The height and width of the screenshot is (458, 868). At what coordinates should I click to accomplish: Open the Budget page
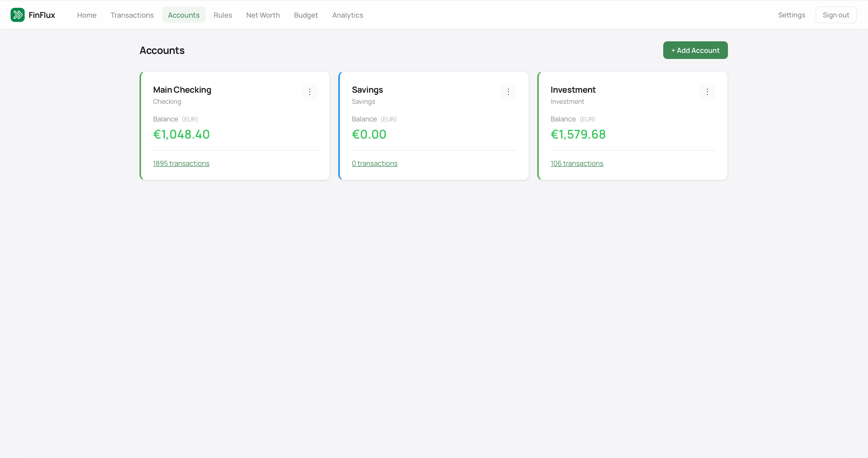[306, 15]
